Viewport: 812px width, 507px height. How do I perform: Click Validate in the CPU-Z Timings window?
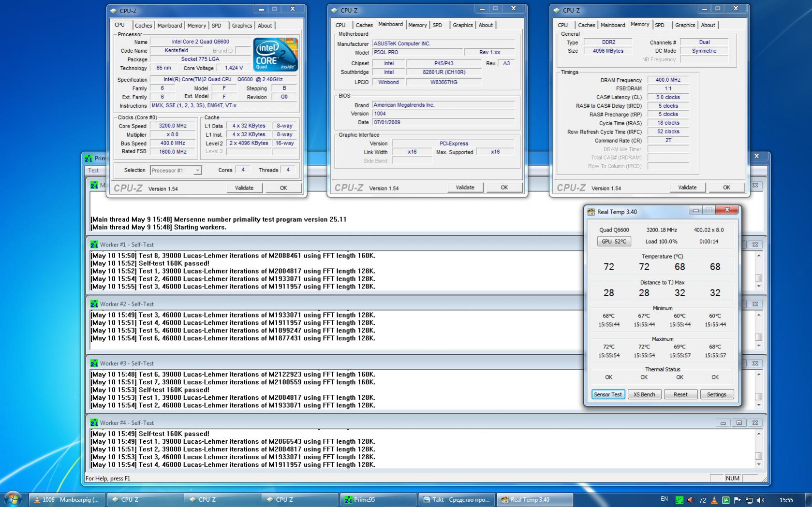(687, 188)
